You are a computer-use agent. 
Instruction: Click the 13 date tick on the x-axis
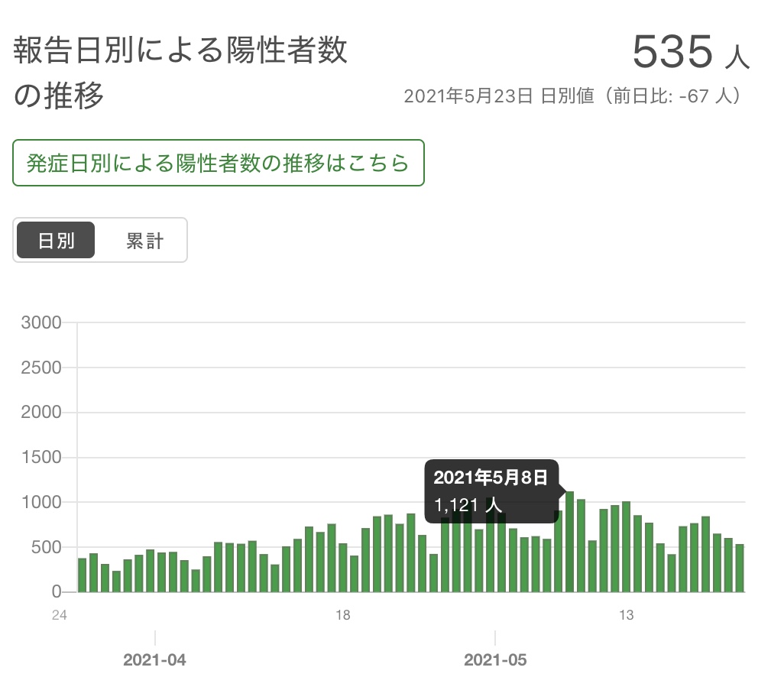pyautogui.click(x=627, y=616)
